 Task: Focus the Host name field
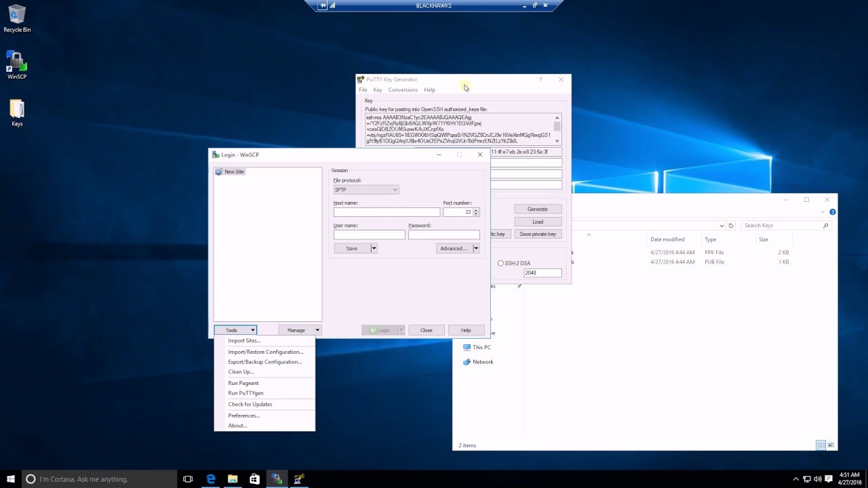pyautogui.click(x=387, y=212)
